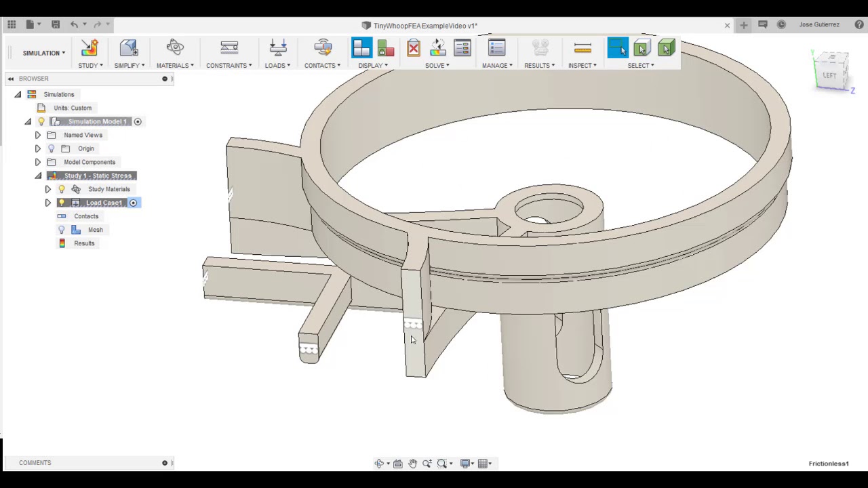Collapse the Simulation Model 1 node
The image size is (868, 488).
click(28, 121)
